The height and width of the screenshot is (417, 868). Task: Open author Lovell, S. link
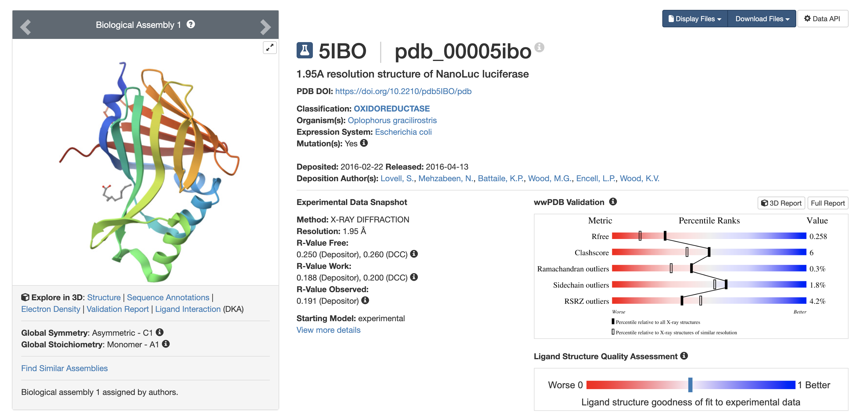coord(397,179)
